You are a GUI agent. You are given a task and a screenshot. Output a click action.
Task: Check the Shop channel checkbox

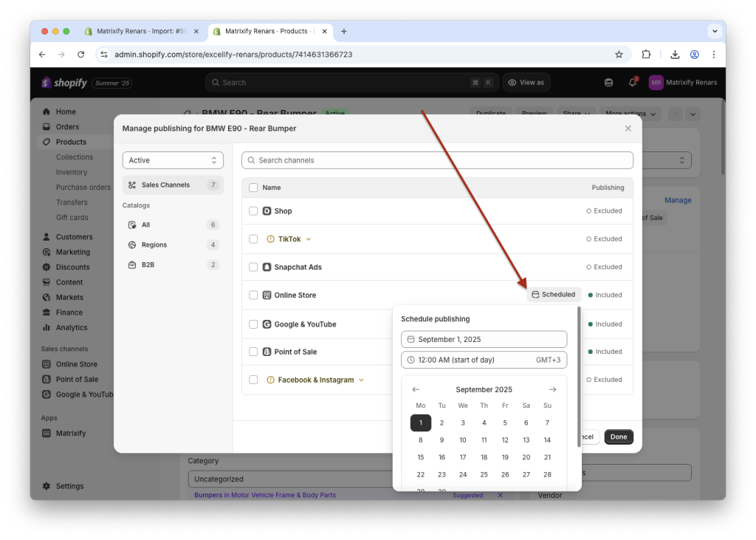pyautogui.click(x=254, y=211)
